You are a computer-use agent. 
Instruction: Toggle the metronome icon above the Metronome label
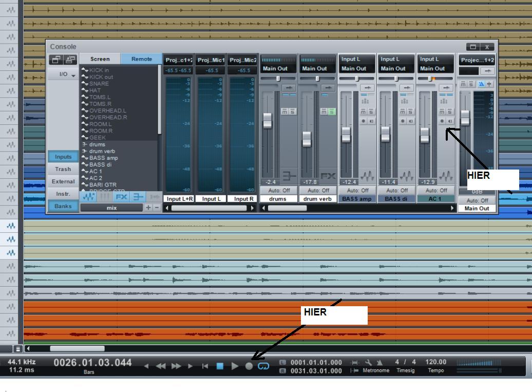pyautogui.click(x=379, y=363)
